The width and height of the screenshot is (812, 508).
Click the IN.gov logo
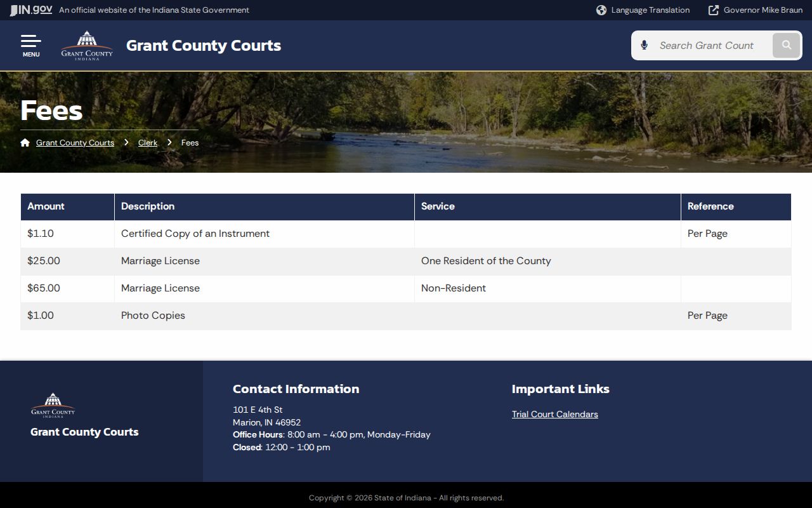31,10
